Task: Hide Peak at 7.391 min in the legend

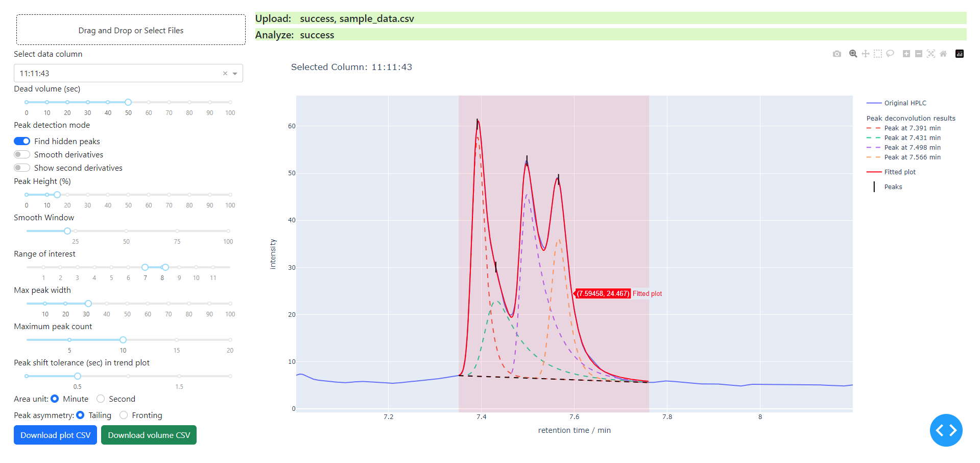Action: click(x=912, y=128)
